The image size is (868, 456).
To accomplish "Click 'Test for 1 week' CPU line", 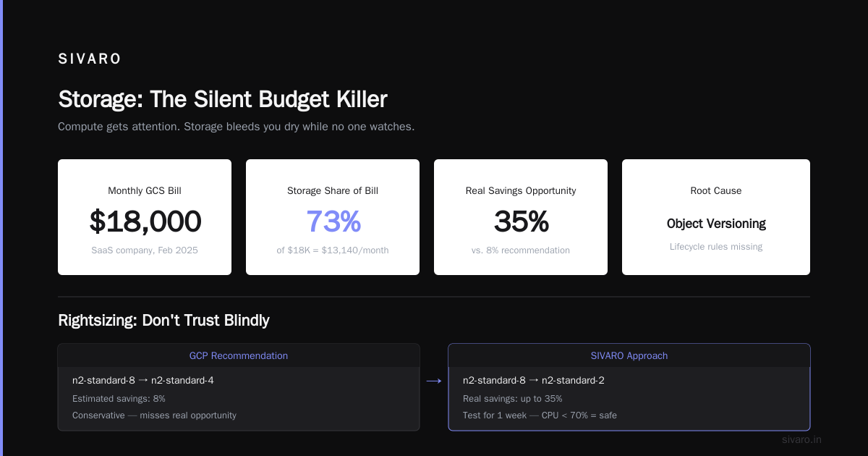I will point(540,415).
